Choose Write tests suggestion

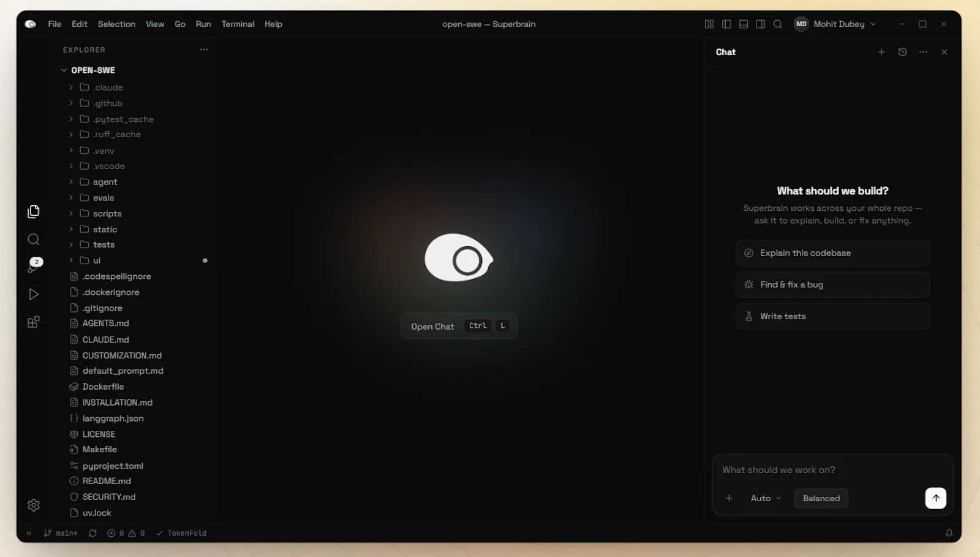click(832, 316)
